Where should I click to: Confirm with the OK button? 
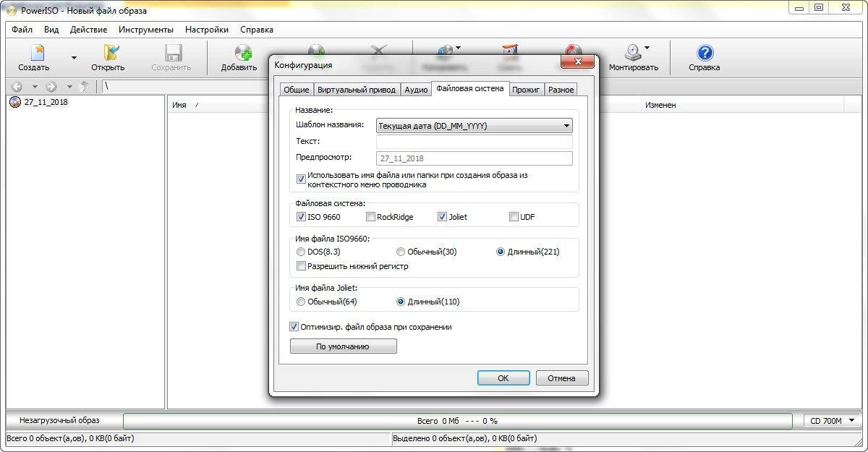[x=503, y=378]
